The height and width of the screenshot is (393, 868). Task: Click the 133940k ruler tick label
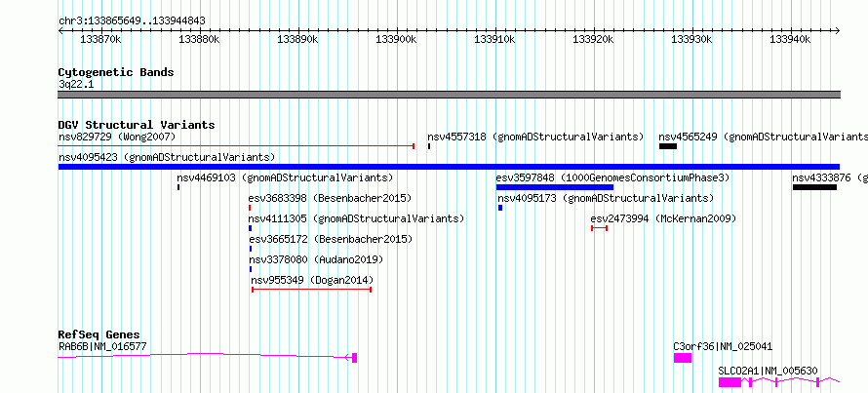click(791, 40)
